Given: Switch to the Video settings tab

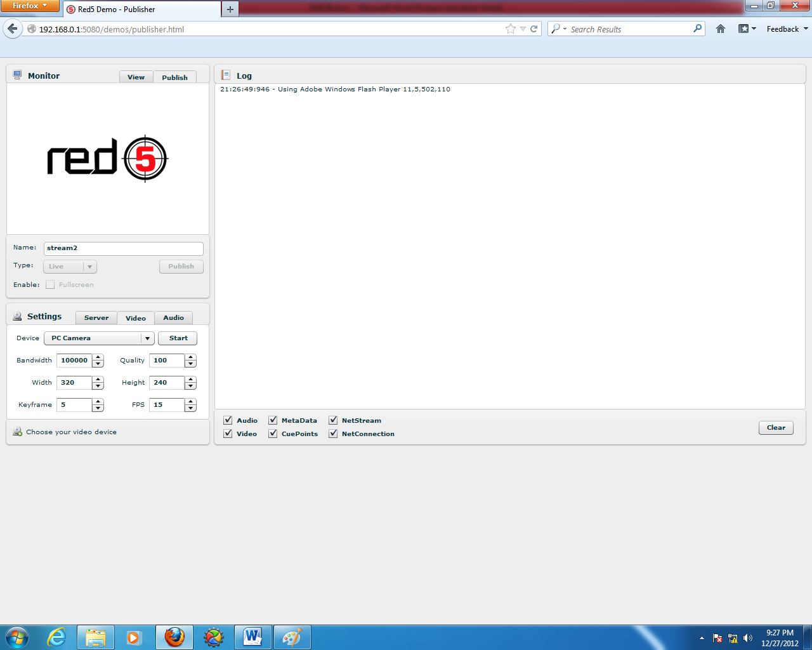Looking at the screenshot, I should click(x=135, y=318).
